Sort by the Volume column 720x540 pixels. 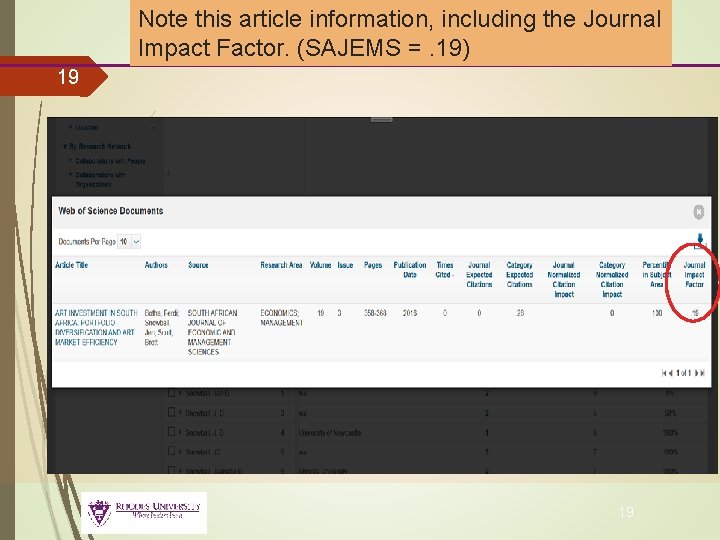click(320, 265)
